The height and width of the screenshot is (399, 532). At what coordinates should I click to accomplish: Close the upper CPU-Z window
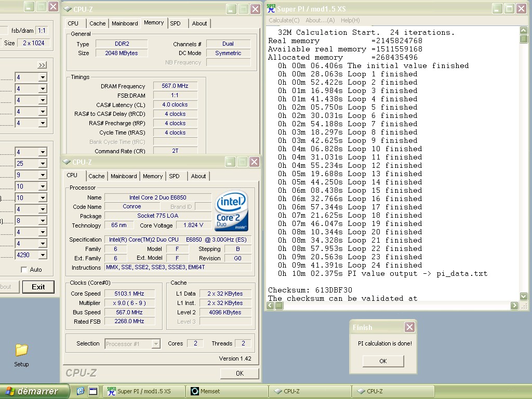coord(255,9)
